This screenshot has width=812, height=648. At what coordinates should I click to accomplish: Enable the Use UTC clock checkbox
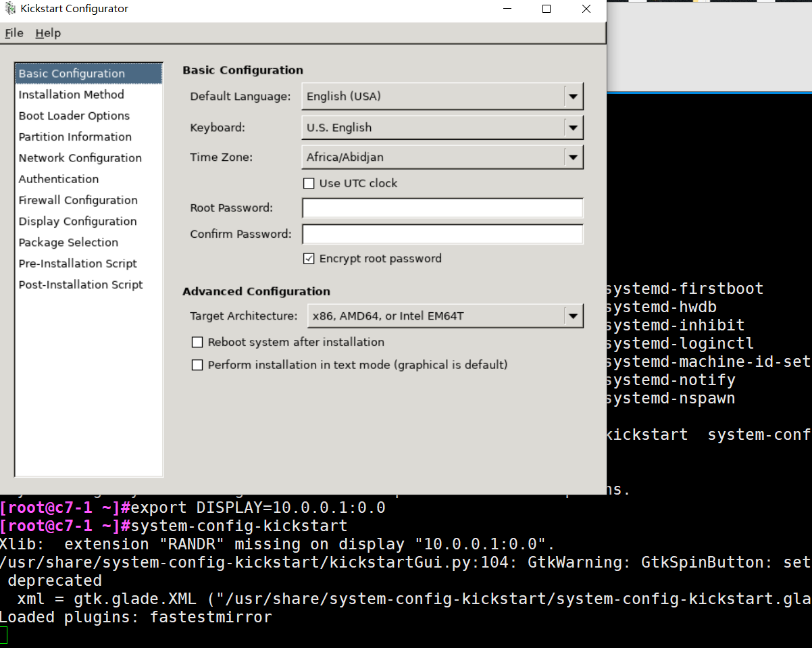coord(309,183)
